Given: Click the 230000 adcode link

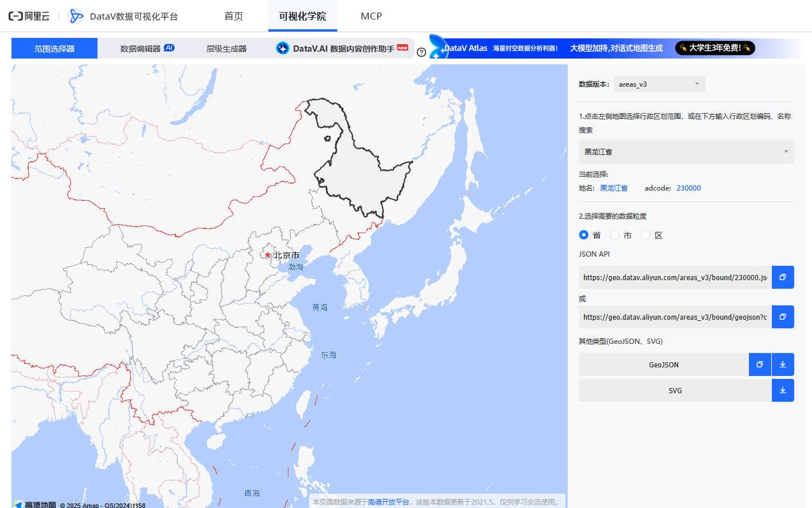Looking at the screenshot, I should point(688,188).
